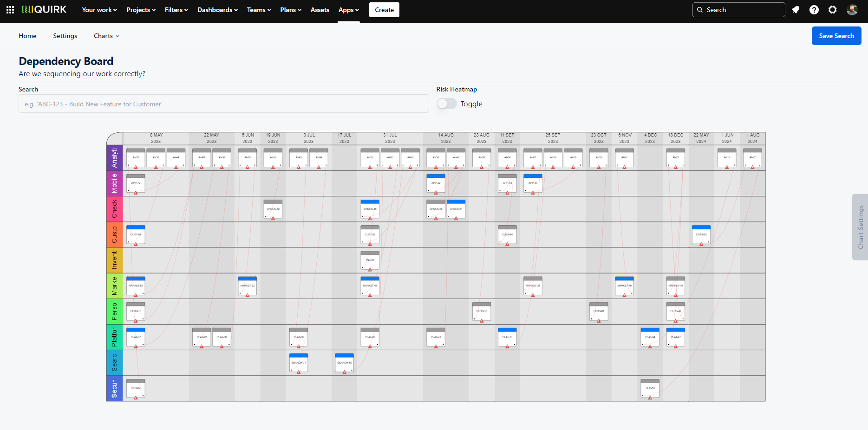
Task: Open the CUST-32 issue card
Action: click(x=370, y=235)
